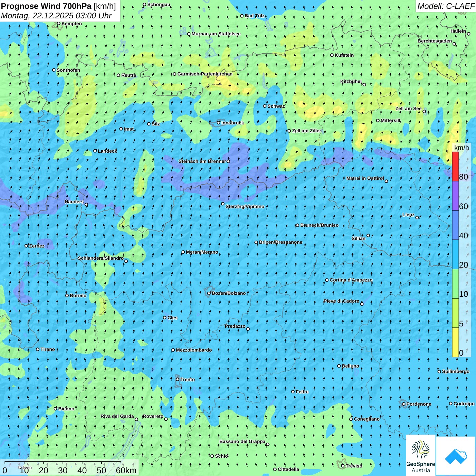Click the Innsbruck city marker

click(x=219, y=123)
